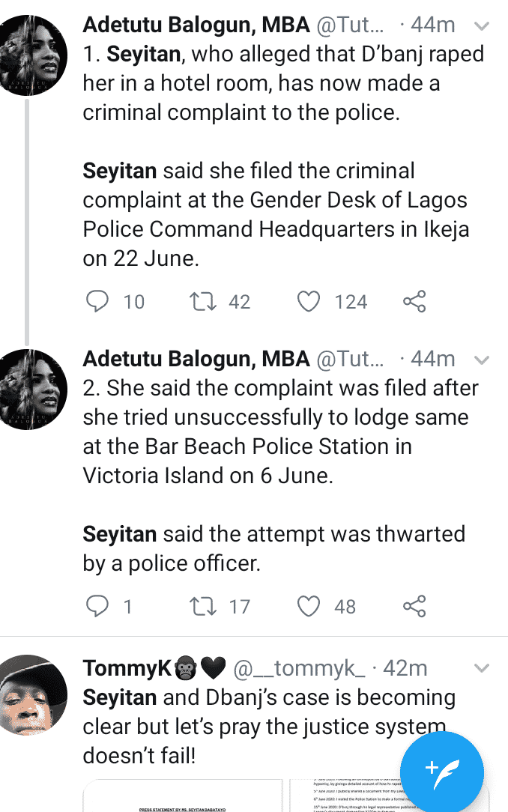
Task: Open the press statement image attachment
Action: [x=182, y=796]
